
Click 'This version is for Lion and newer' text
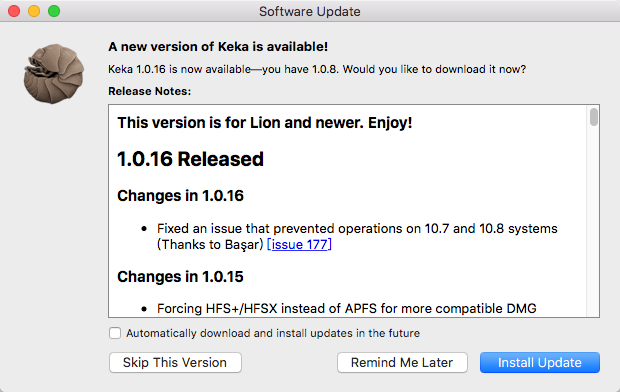tap(265, 123)
